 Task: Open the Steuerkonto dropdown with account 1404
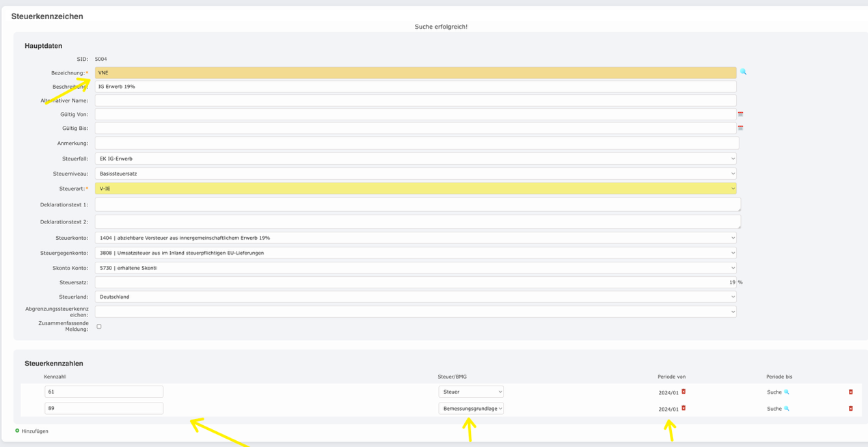coord(416,238)
